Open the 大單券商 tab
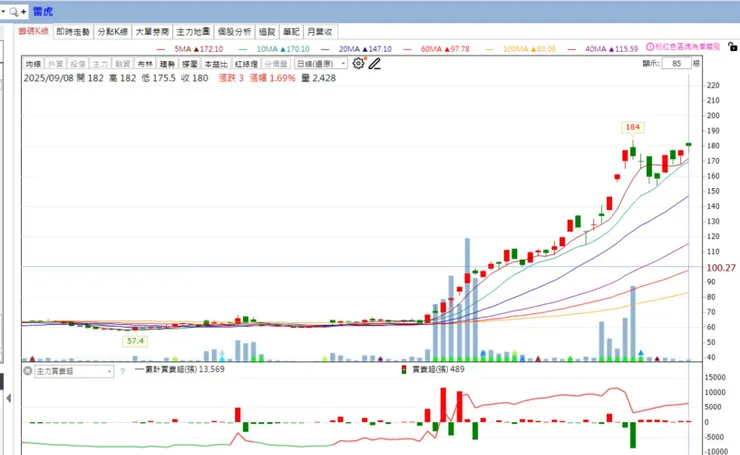 point(152,32)
